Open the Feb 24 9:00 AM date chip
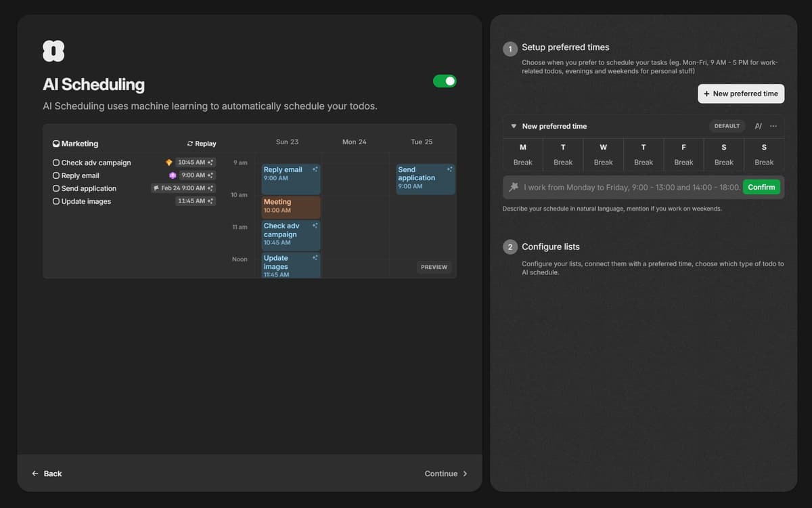This screenshot has width=812, height=508. coord(183,188)
